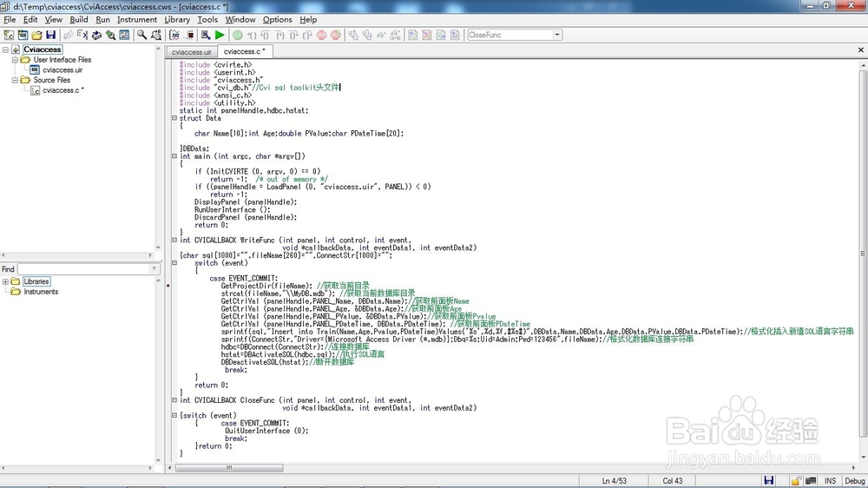868x488 pixels.
Task: Click the compile file braces icon
Action: pos(174,35)
